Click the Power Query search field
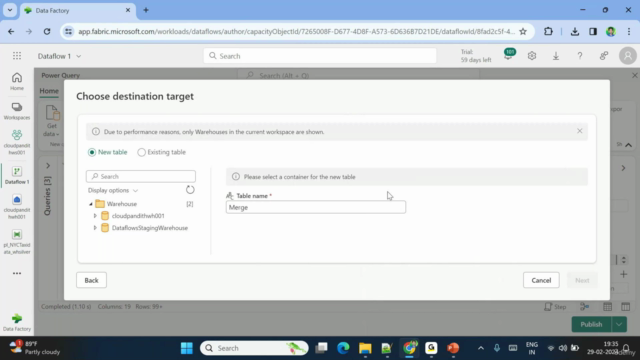 [x=358, y=76]
